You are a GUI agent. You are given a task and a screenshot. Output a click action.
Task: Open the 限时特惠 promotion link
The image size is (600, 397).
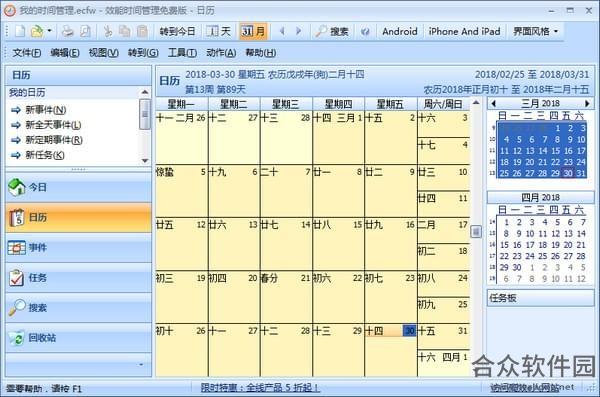coord(260,388)
